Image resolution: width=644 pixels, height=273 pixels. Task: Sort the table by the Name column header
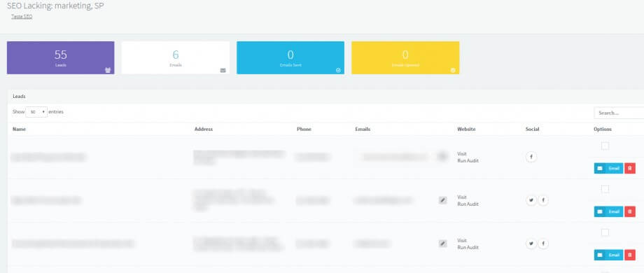[19, 129]
